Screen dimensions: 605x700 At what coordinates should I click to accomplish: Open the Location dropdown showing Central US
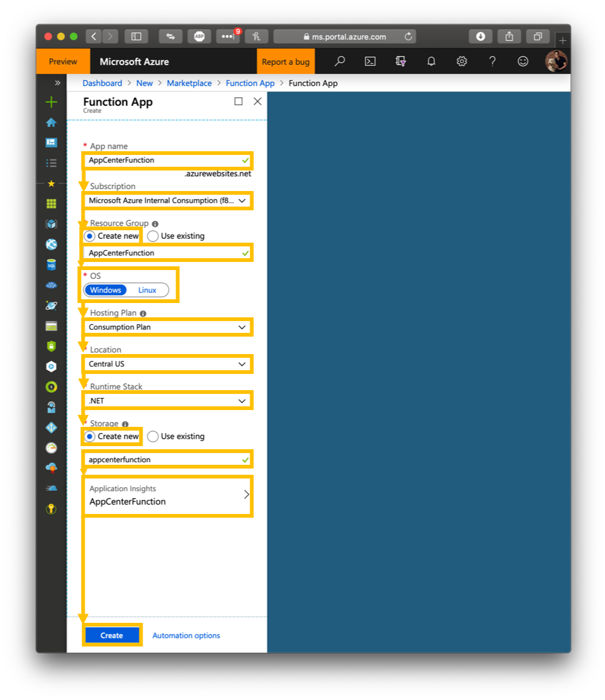(167, 364)
